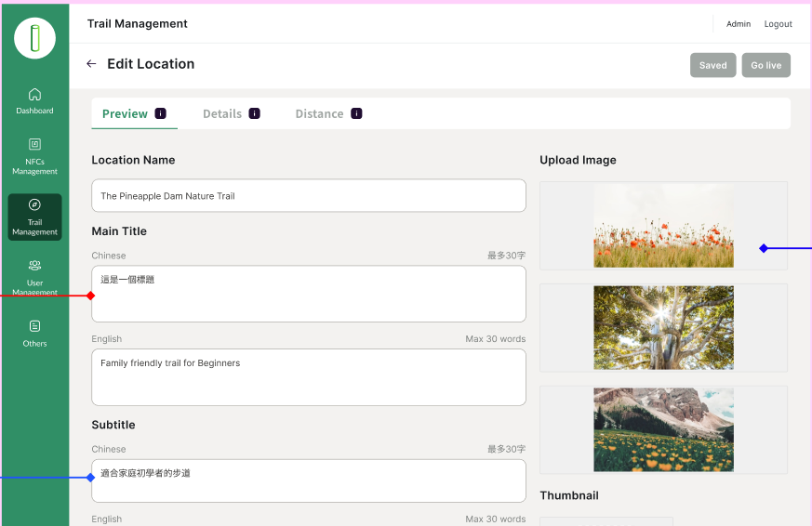Open Dashboard from the home icon
812x526 pixels.
click(34, 94)
